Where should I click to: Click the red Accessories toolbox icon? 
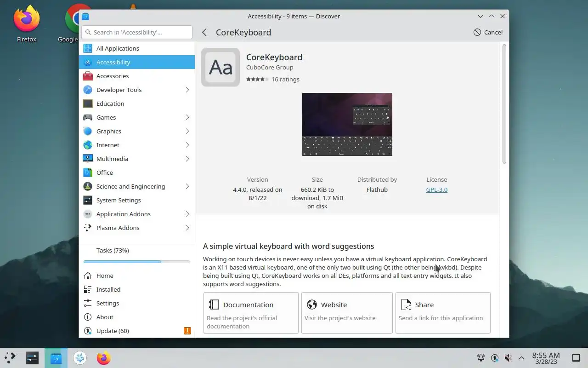point(87,76)
